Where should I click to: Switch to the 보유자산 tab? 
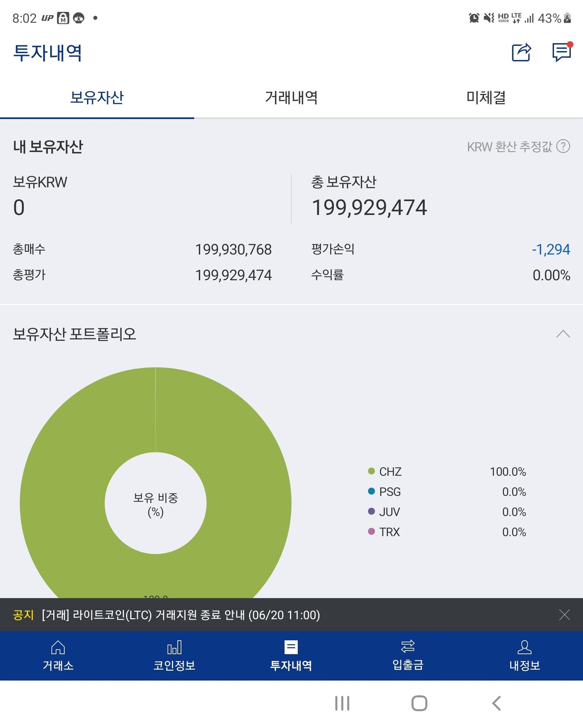tap(97, 97)
